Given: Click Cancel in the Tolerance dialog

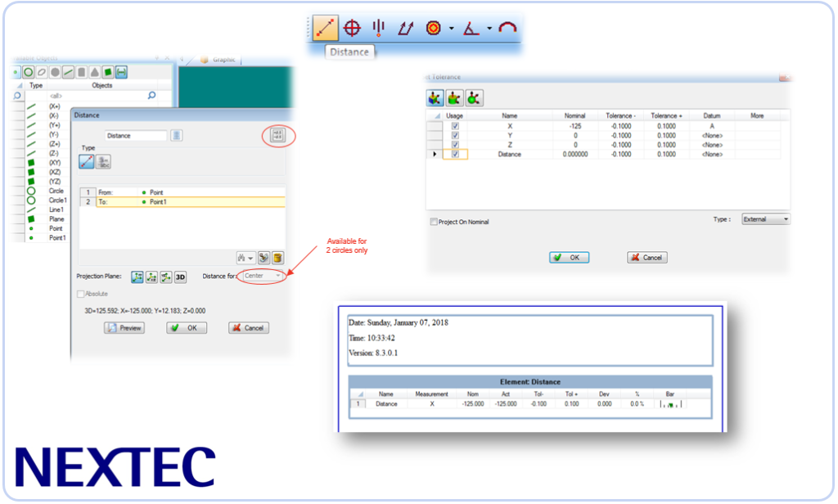Looking at the screenshot, I should coord(647,258).
